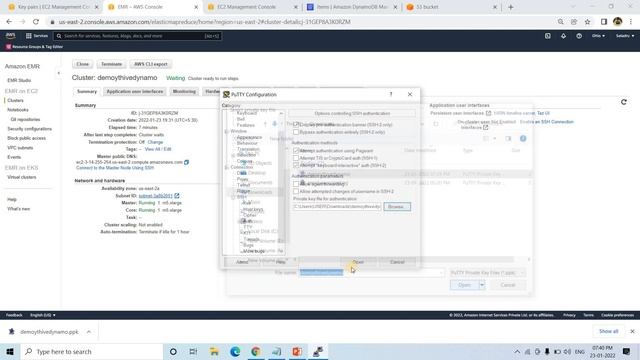This screenshot has height=360, width=640.
Task: Open the Open button split arrow
Action: [482, 285]
